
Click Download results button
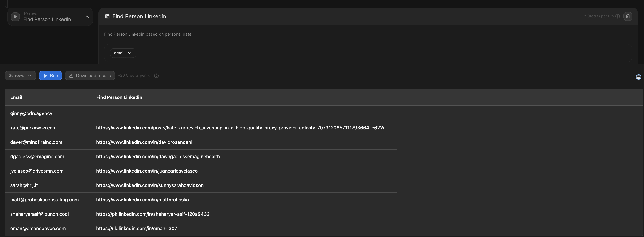[90, 76]
